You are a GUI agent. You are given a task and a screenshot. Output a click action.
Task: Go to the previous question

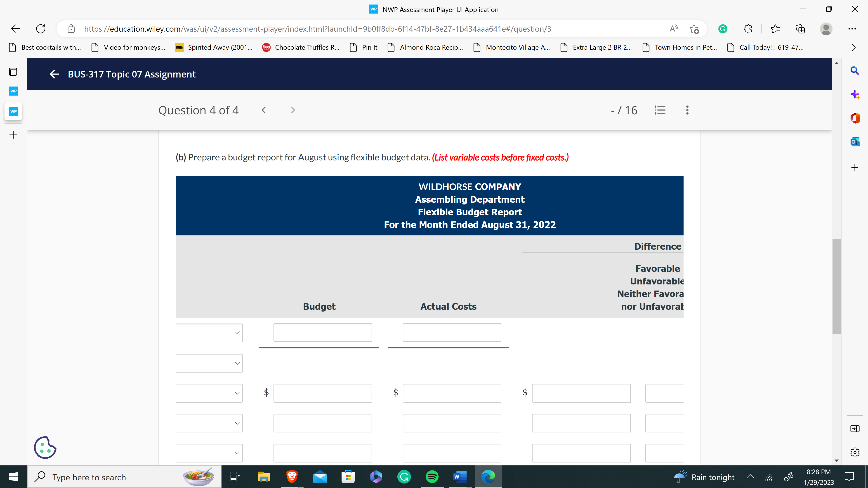264,110
